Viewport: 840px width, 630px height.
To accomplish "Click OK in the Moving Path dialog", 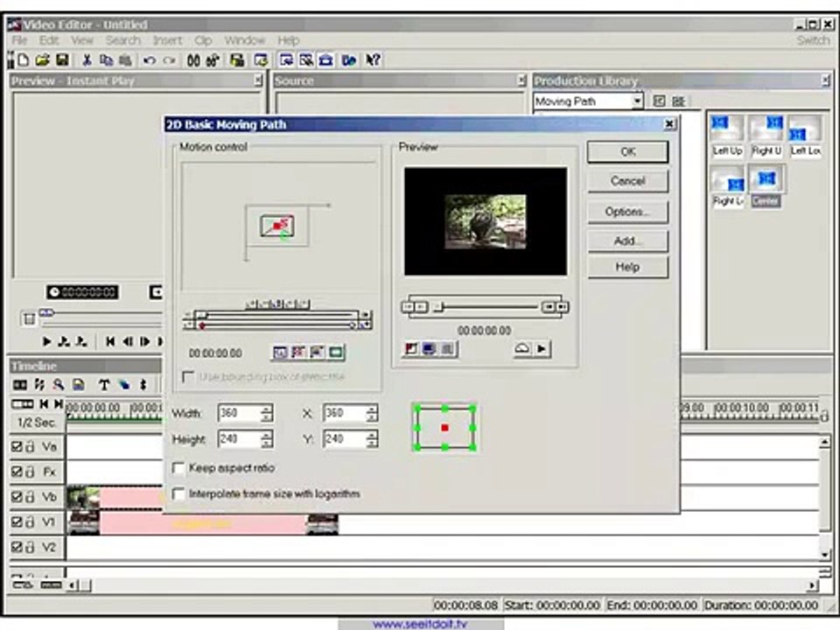I will [628, 151].
